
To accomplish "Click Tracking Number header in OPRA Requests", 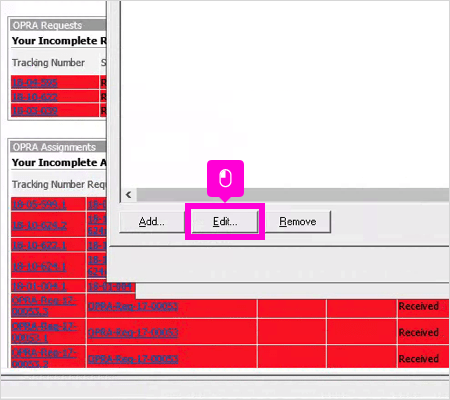I will [48, 63].
